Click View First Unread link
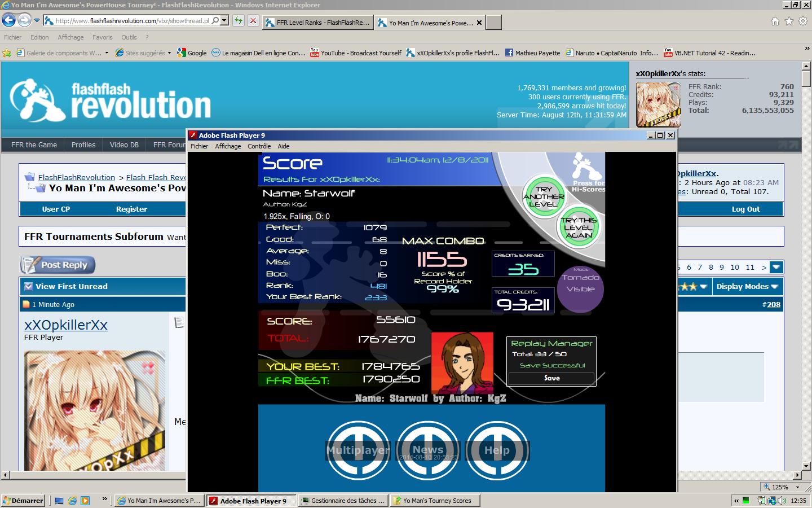Image resolution: width=812 pixels, height=508 pixels. click(x=72, y=286)
